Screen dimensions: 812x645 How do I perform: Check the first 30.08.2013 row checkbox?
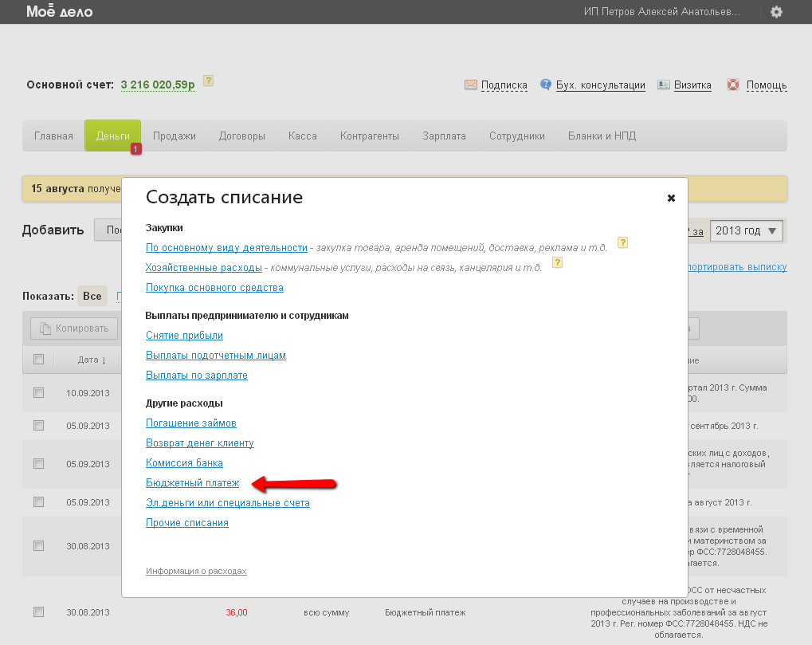pos(39,545)
